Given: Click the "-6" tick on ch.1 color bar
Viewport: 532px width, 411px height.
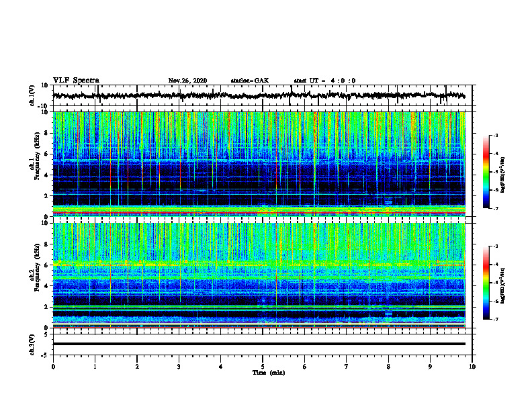Looking at the screenshot, I should point(496,190).
